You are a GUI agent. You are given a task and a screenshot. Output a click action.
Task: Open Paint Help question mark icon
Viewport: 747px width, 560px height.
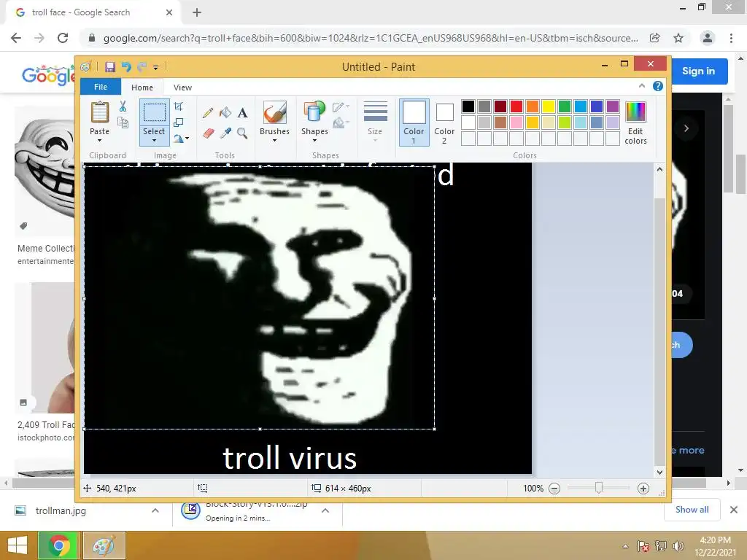pyautogui.click(x=658, y=86)
